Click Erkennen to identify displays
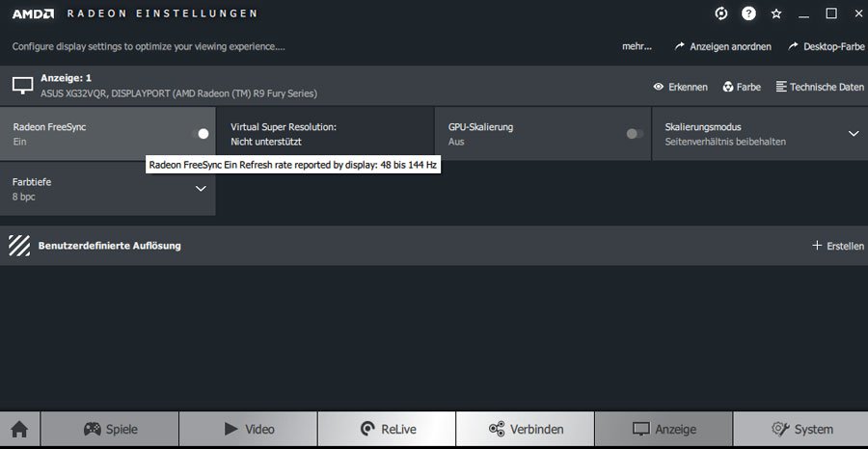Image resolution: width=868 pixels, height=449 pixels. [x=688, y=87]
